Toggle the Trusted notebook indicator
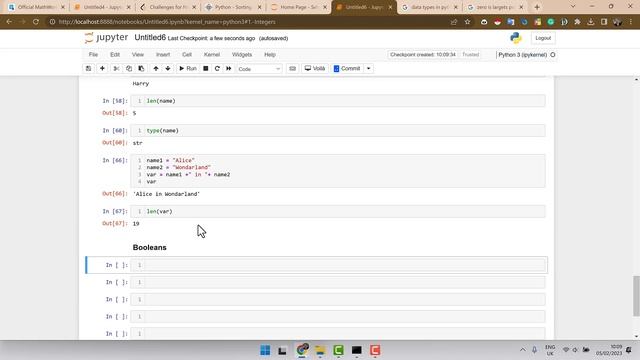 tap(471, 55)
